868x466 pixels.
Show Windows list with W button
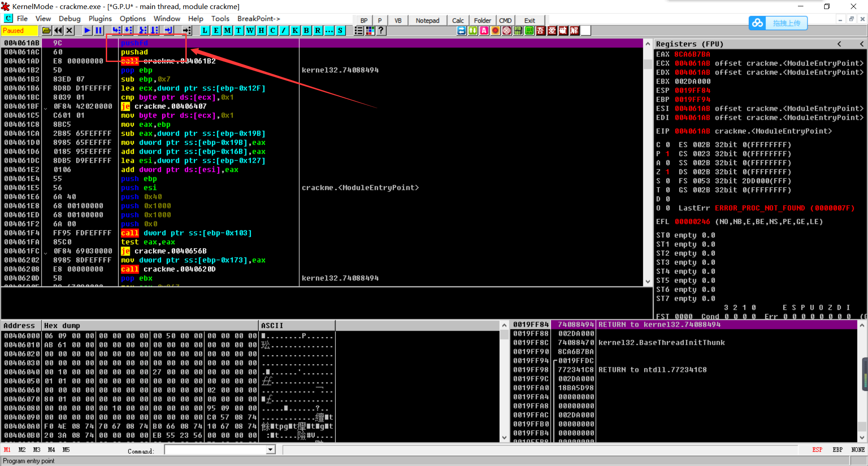coord(250,30)
